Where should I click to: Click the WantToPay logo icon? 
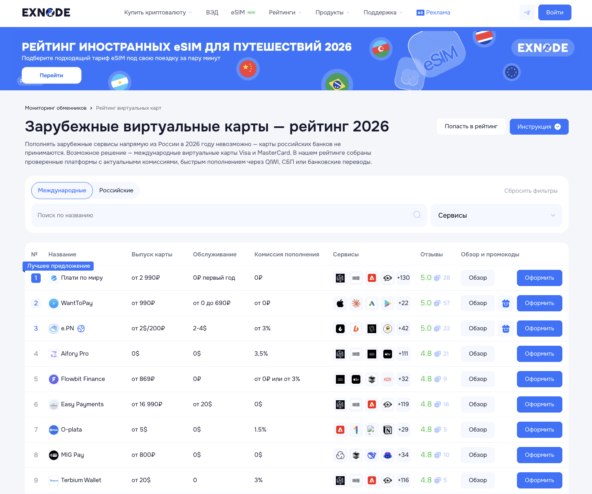54,303
